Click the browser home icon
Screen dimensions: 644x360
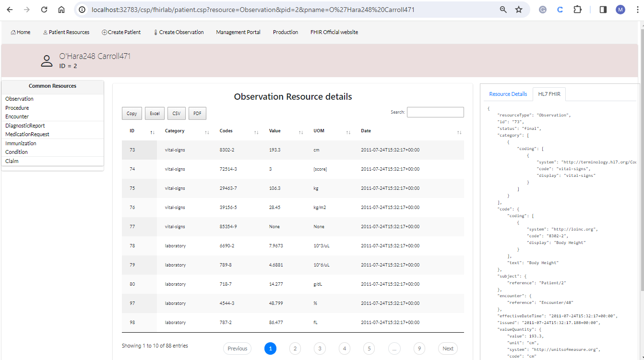pos(61,10)
